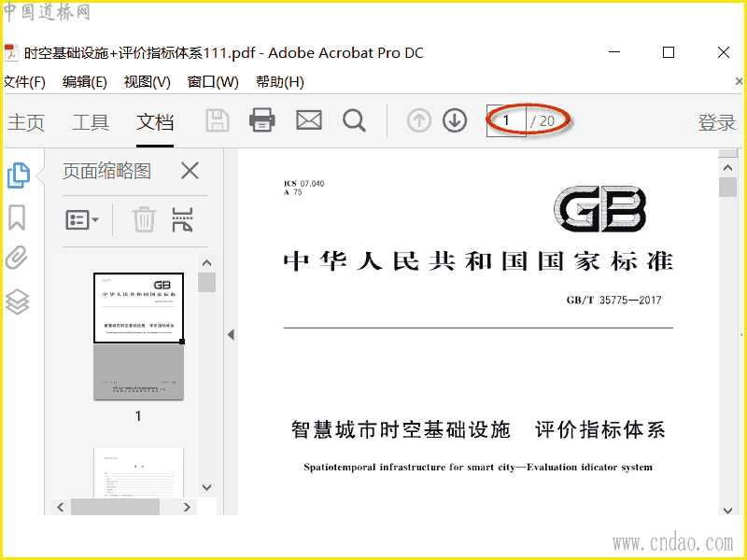Click the ICS 07.040 text
747x560 pixels.
pyautogui.click(x=303, y=183)
